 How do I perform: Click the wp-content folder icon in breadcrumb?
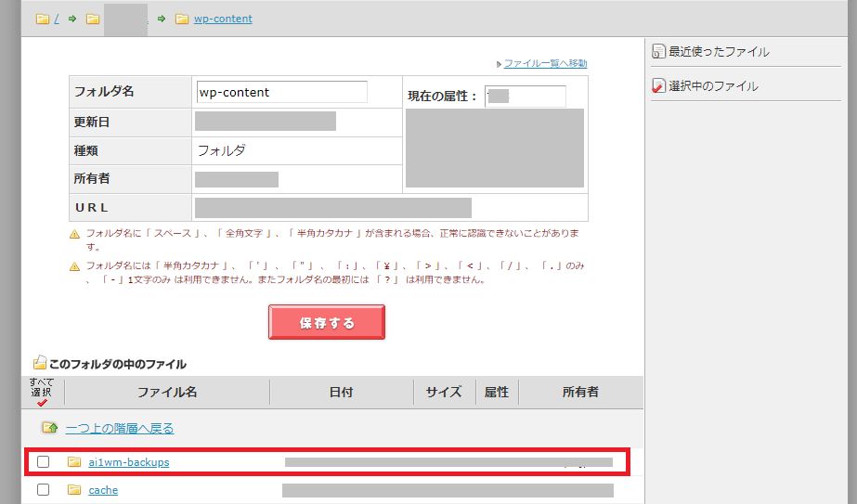click(182, 19)
